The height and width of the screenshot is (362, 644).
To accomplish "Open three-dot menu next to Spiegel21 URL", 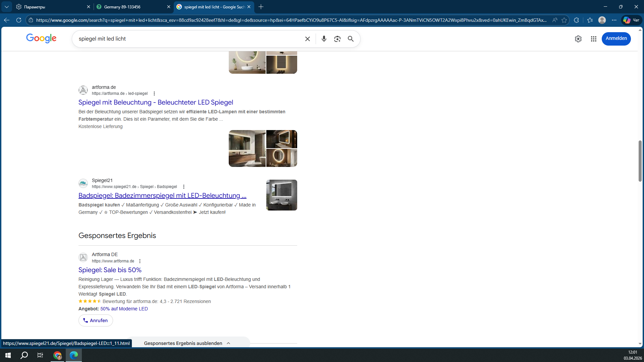I will 183,187.
